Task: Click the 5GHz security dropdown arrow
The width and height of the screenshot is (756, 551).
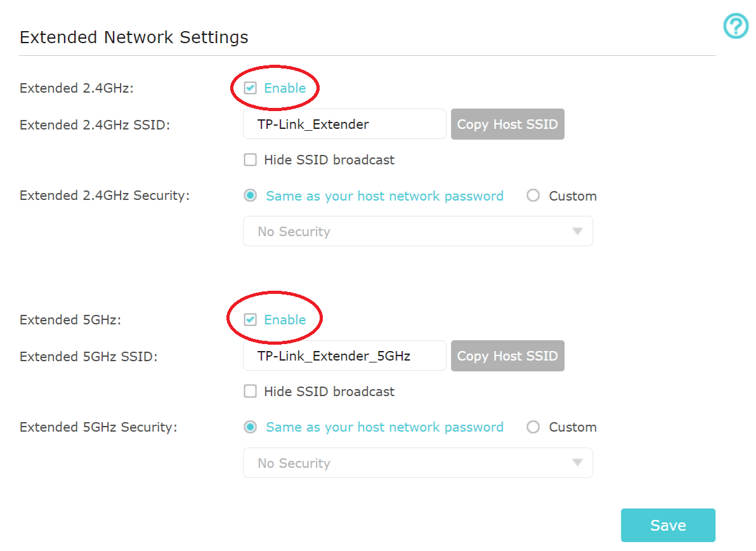Action: click(577, 463)
